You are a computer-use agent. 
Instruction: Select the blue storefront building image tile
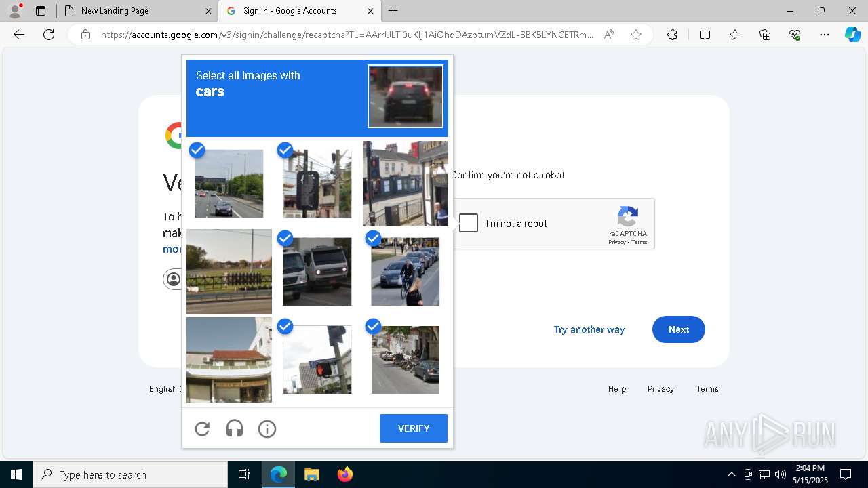tap(406, 184)
